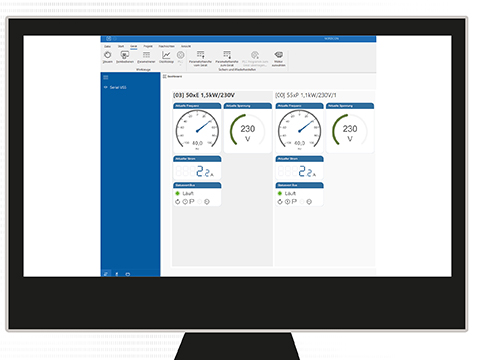This screenshot has height=360, width=480.
Task: Switch to the Ansicht ribbon tab
Action: pyautogui.click(x=186, y=46)
